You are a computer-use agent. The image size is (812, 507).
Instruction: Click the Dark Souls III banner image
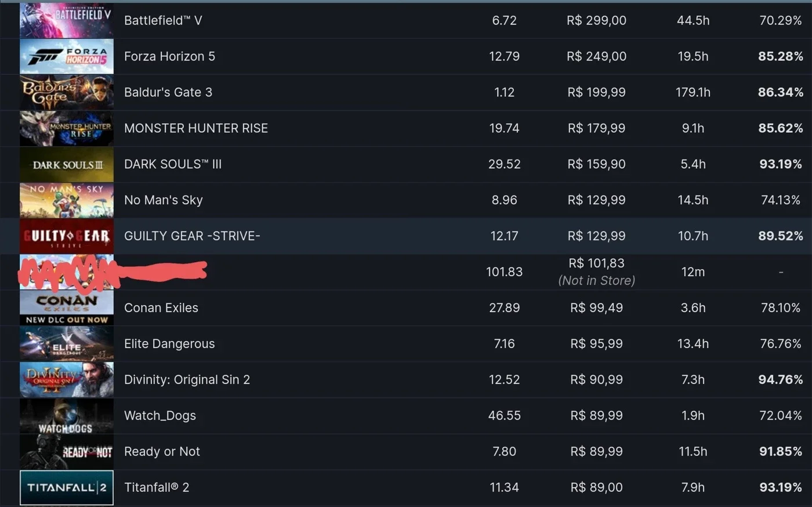67,164
